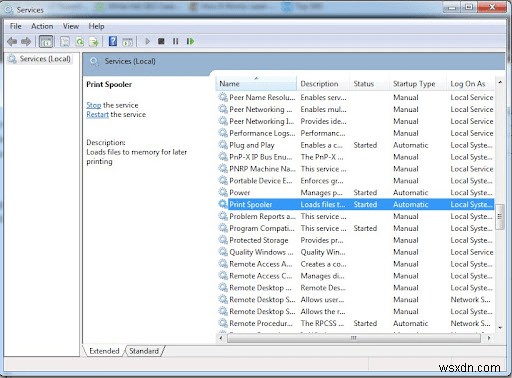The width and height of the screenshot is (512, 378).
Task: Select the Peer Name Resolu... service row
Action: point(356,97)
